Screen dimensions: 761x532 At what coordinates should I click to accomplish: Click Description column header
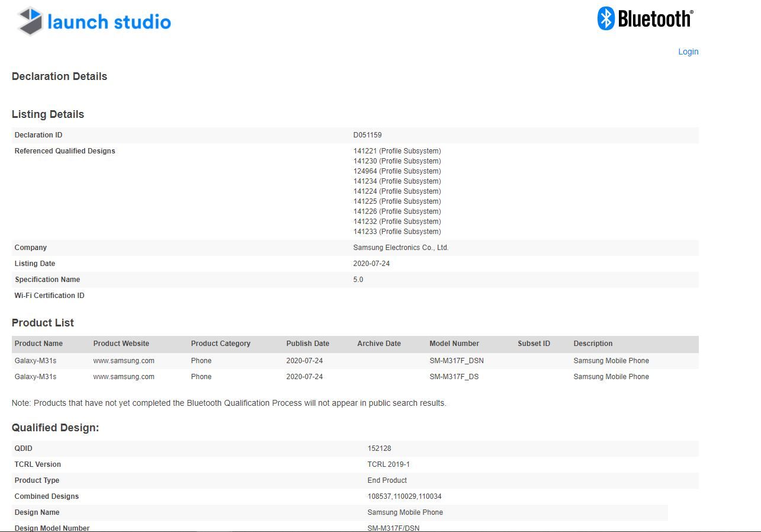coord(593,344)
